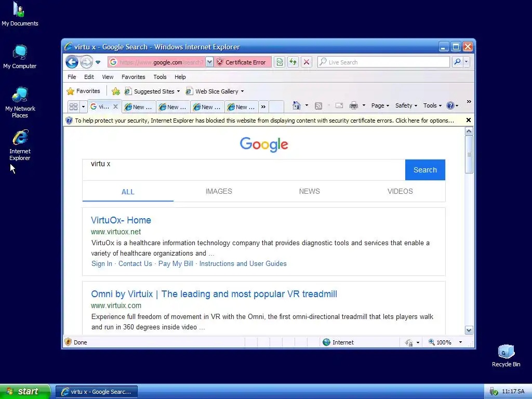Click the Refresh page icon

pos(293,62)
